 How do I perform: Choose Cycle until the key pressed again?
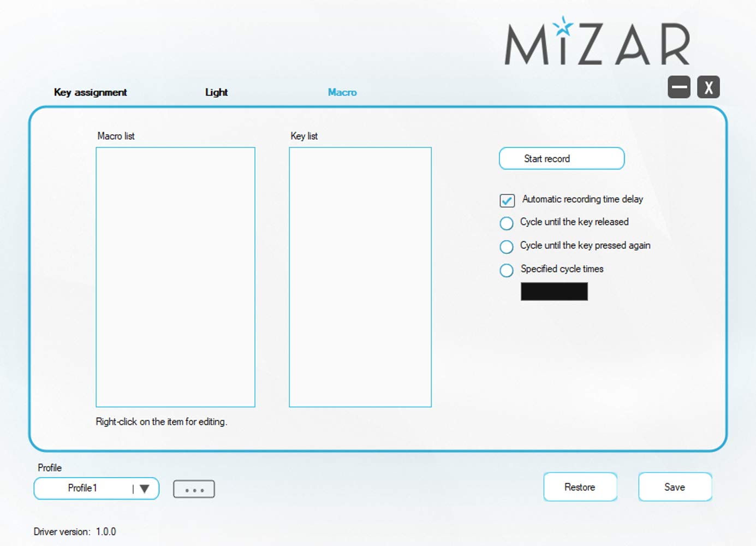click(x=507, y=246)
